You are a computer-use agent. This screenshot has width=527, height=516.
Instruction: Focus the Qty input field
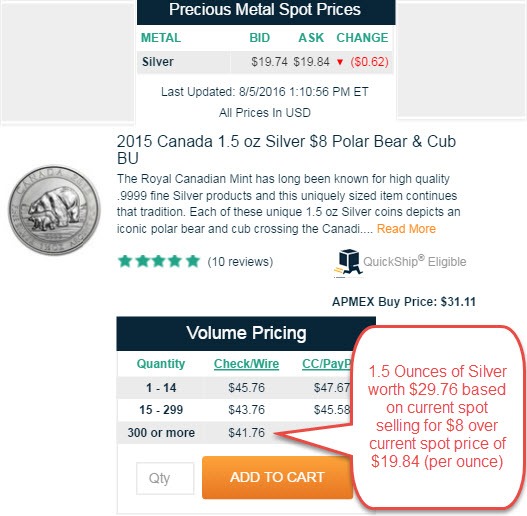165,478
